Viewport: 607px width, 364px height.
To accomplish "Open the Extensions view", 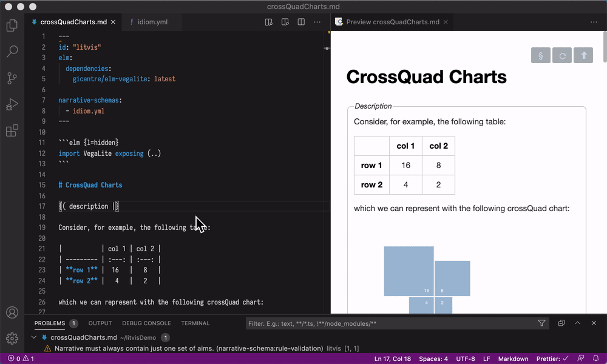I will click(x=12, y=130).
